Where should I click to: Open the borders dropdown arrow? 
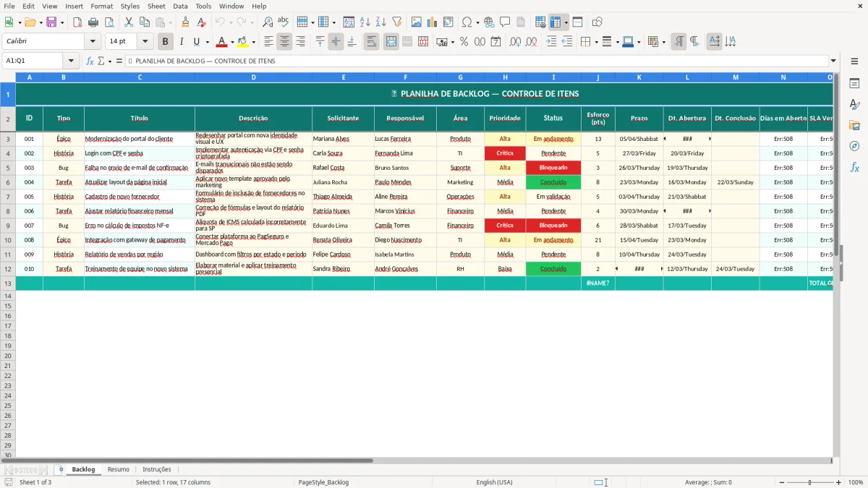(x=597, y=42)
